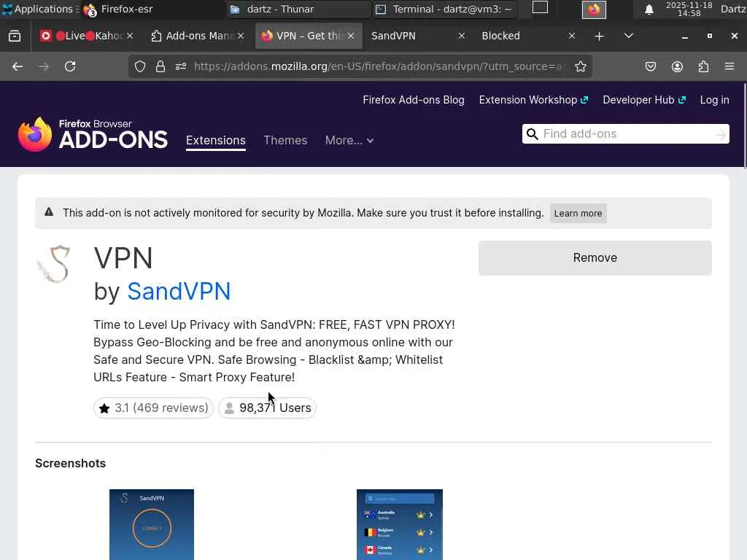Image resolution: width=747 pixels, height=560 pixels.
Task: Close the VPN – Get this tab
Action: (351, 36)
